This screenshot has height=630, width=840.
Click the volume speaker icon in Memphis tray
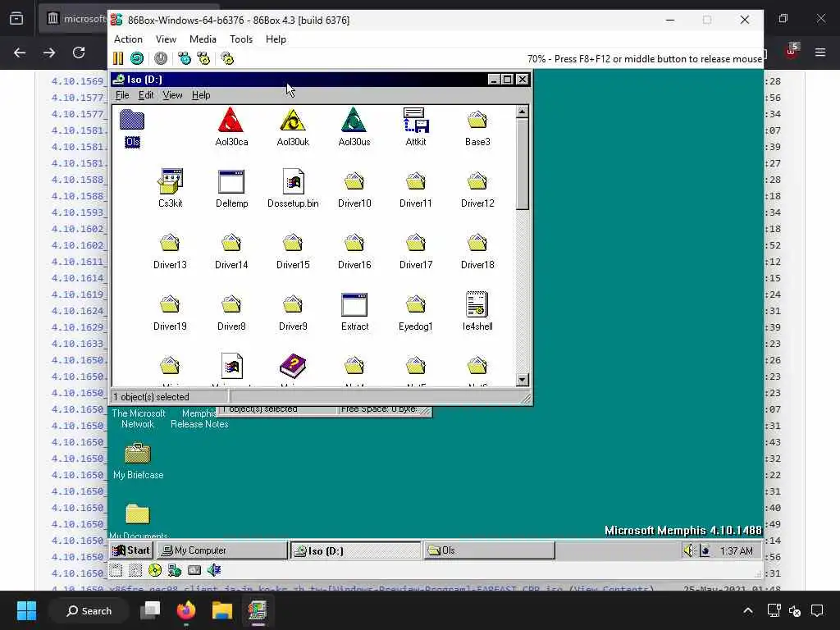coord(689,550)
